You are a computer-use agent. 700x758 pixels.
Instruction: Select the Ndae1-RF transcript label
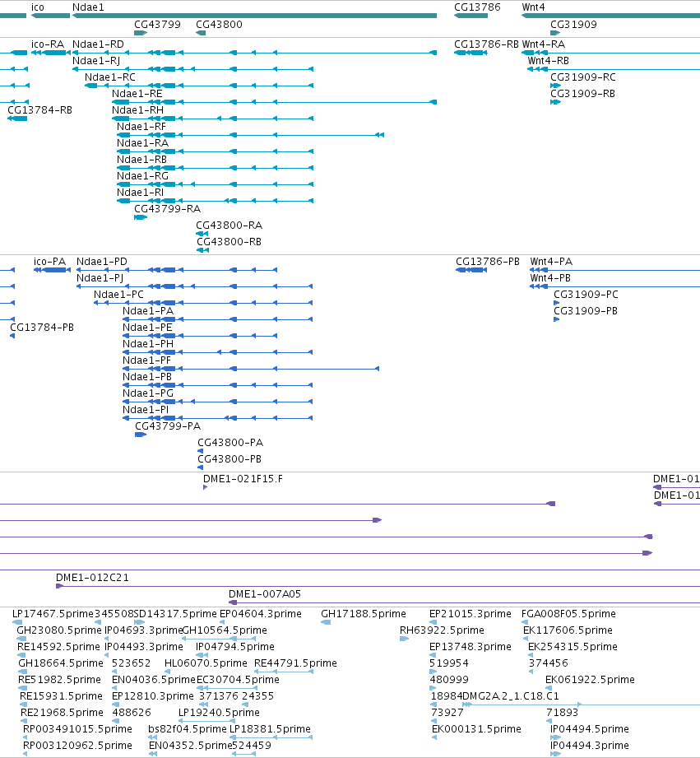[x=141, y=127]
